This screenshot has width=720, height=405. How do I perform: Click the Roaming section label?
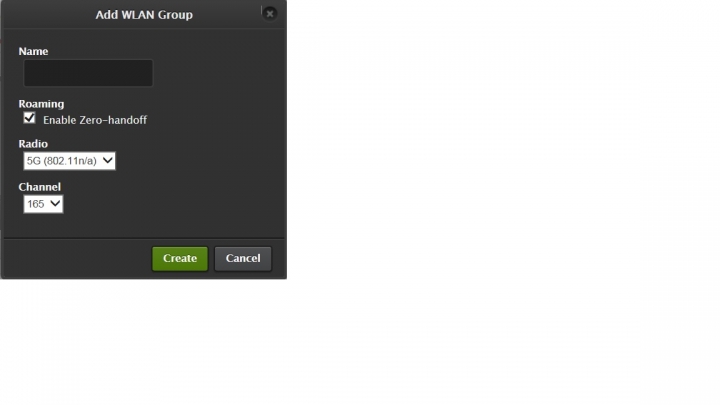point(41,104)
